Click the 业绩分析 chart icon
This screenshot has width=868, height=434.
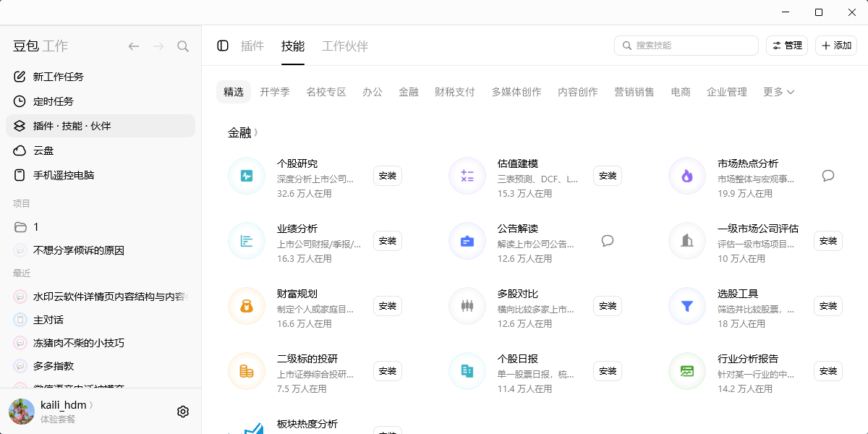click(x=247, y=241)
